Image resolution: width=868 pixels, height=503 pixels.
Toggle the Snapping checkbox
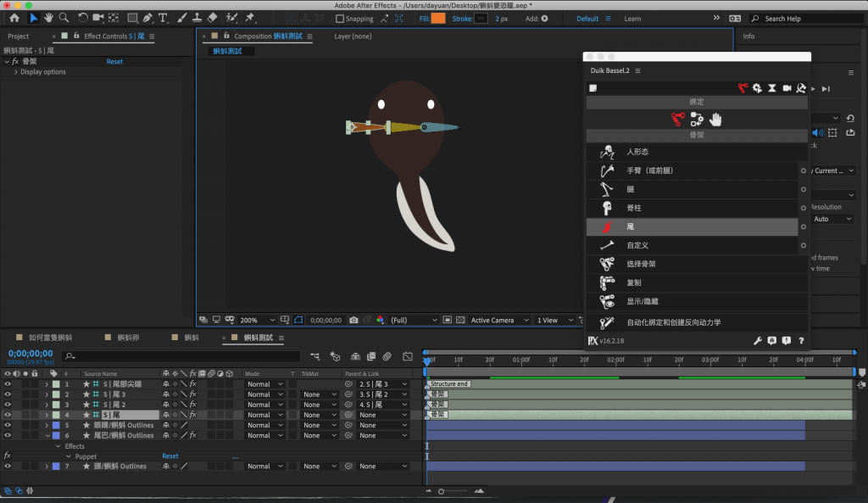coord(340,19)
